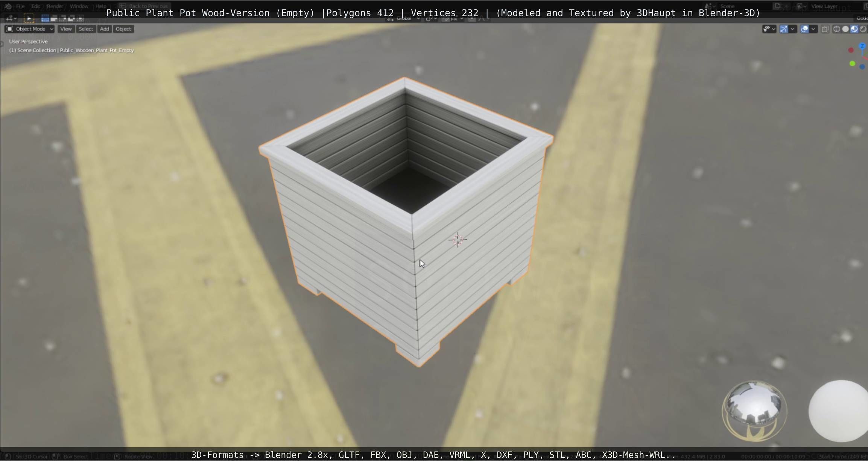Open the viewport Select menu
The width and height of the screenshot is (868, 461).
[x=86, y=29]
